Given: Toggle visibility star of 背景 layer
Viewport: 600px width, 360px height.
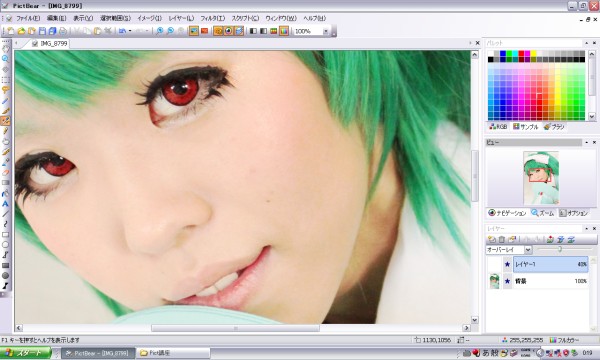Looking at the screenshot, I should pos(507,281).
